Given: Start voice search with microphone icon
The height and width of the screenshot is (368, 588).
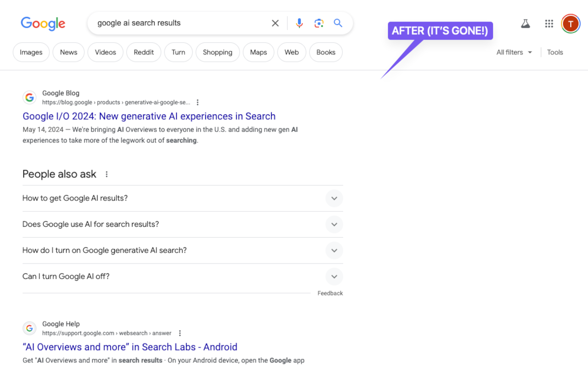Looking at the screenshot, I should point(299,23).
